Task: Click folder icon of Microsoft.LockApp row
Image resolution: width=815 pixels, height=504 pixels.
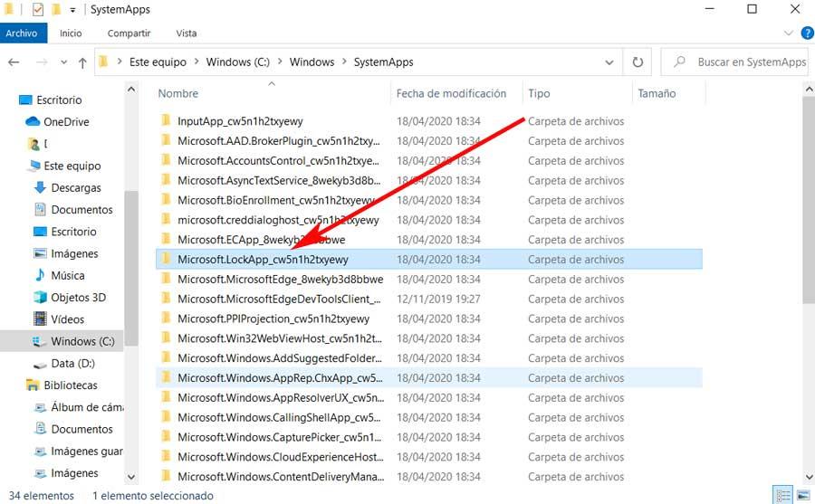Action: click(166, 259)
